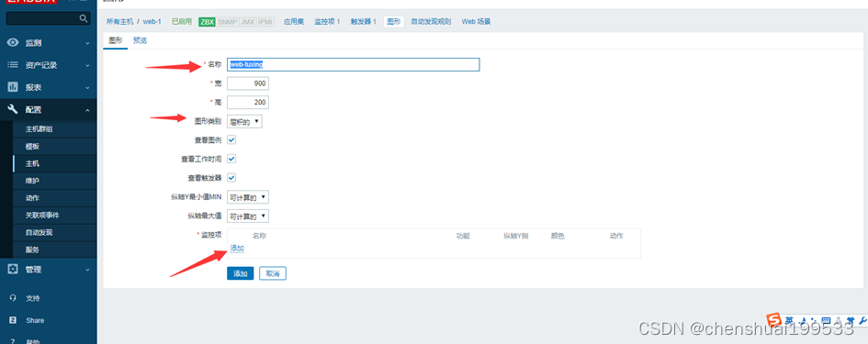Open Web 场景 in the host navigation
The image size is (868, 344).
(476, 22)
